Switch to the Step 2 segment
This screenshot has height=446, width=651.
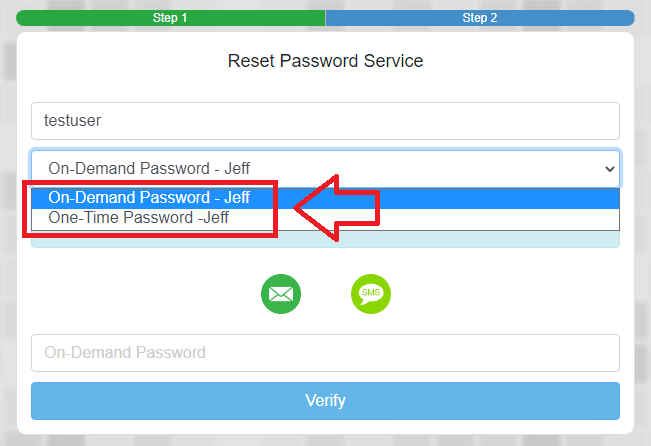479,18
